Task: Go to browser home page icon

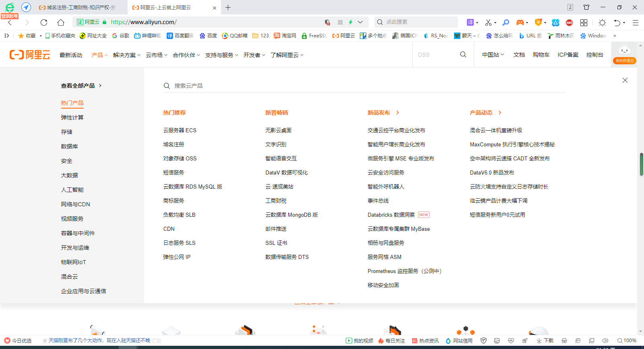Action: (61, 23)
